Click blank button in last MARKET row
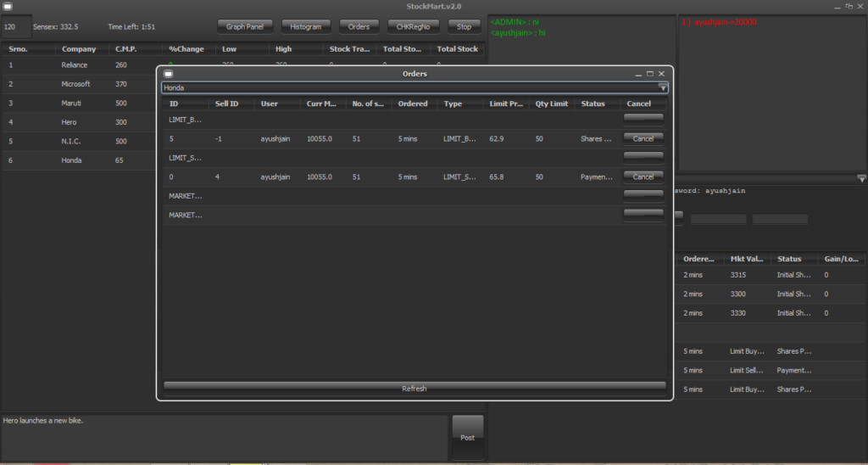The image size is (868, 465). 643,214
